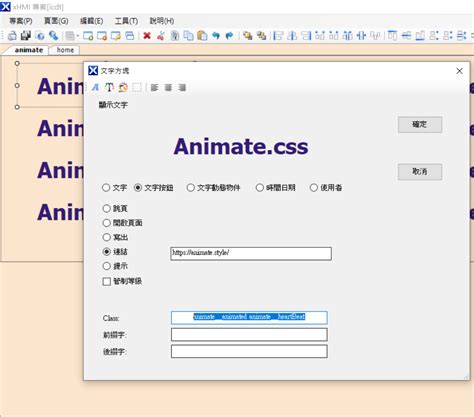Click the align top edges toolbar icon

pos(392,35)
